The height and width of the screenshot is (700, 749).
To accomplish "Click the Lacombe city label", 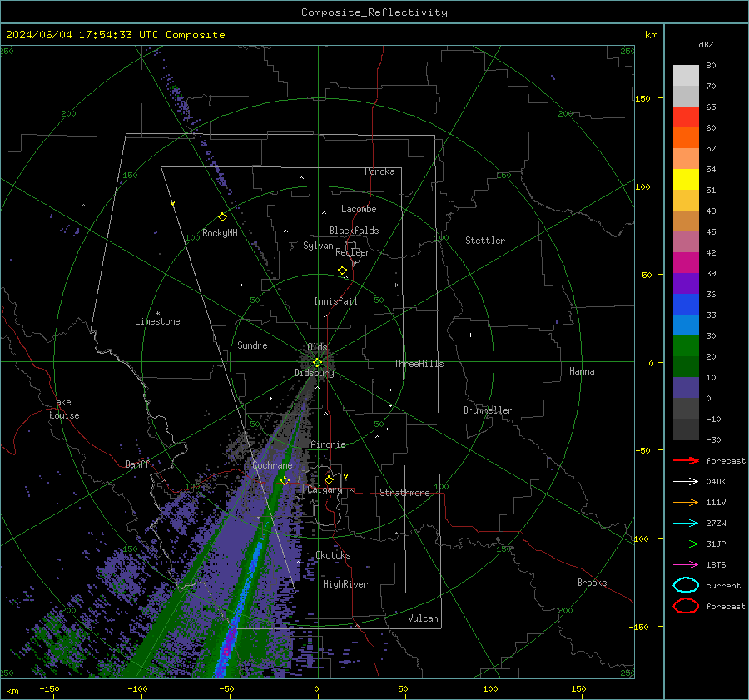I will click(359, 209).
